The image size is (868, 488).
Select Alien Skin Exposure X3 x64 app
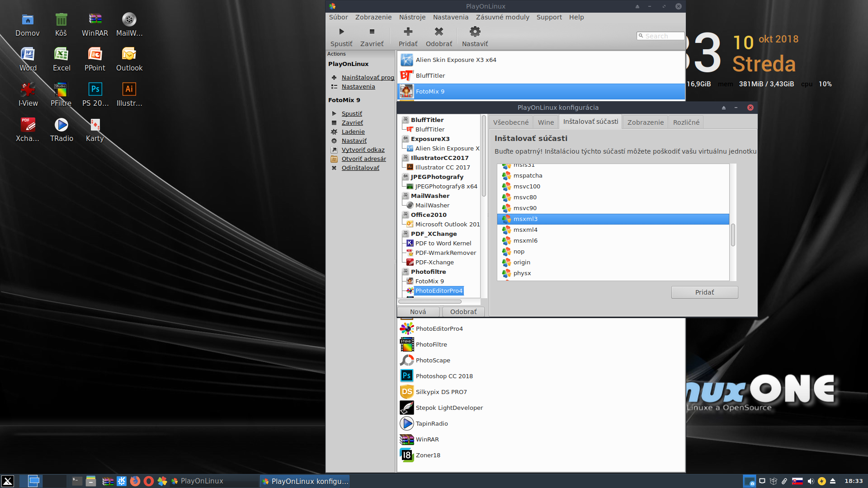[x=541, y=60]
